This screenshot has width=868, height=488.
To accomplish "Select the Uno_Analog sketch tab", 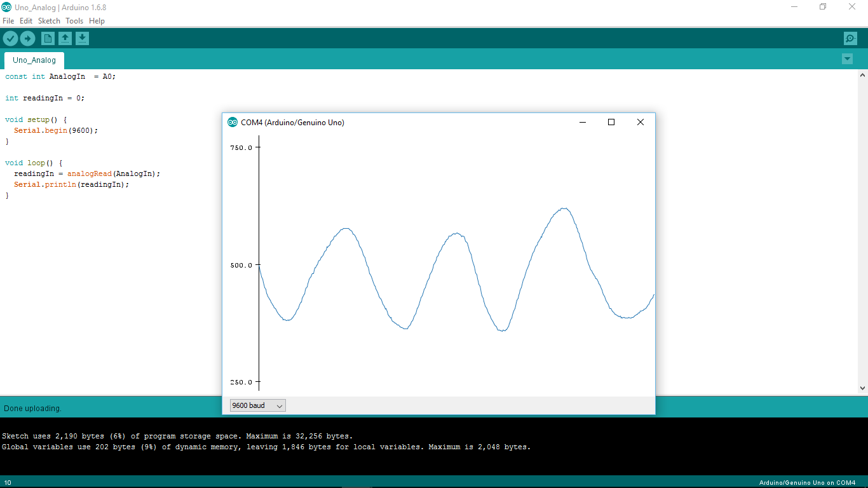I will tap(34, 60).
